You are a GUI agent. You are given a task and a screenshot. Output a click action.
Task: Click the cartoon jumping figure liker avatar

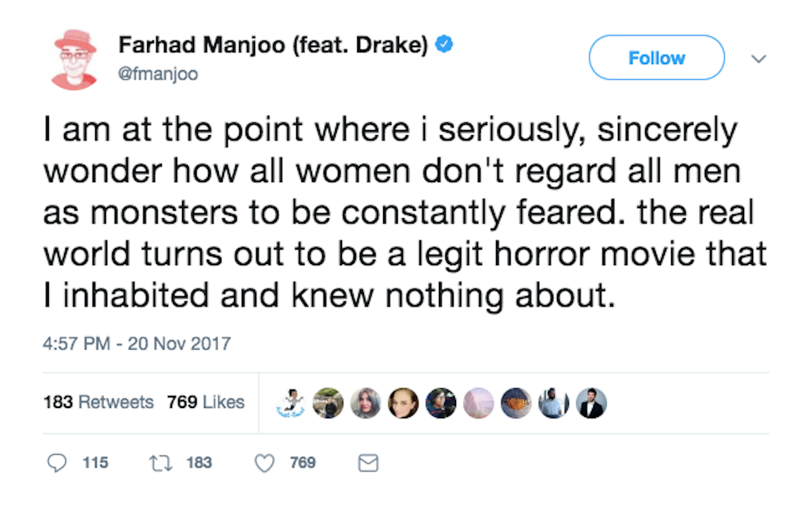292,403
